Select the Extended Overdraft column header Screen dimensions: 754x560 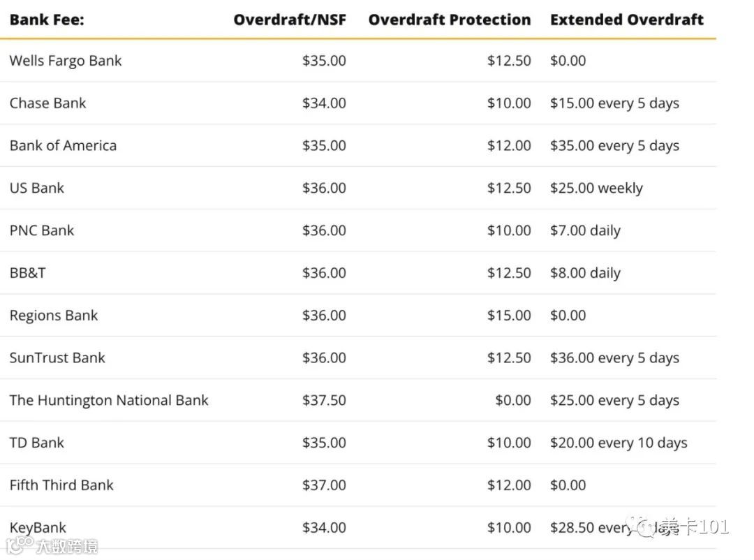[626, 20]
